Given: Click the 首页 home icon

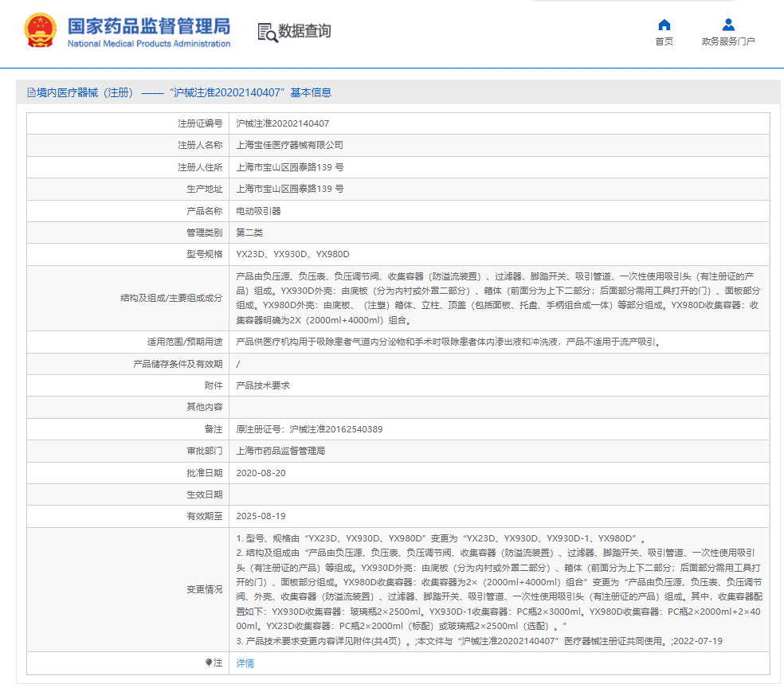Looking at the screenshot, I should (664, 25).
